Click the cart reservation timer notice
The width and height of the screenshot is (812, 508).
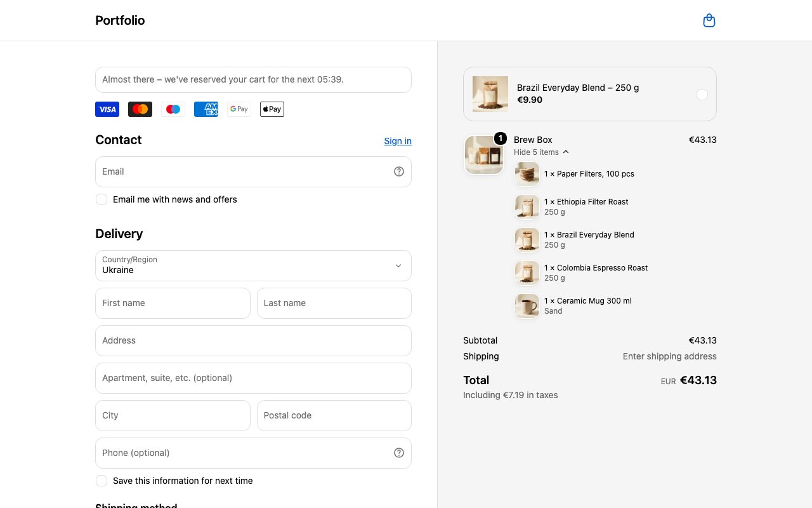[x=253, y=79]
